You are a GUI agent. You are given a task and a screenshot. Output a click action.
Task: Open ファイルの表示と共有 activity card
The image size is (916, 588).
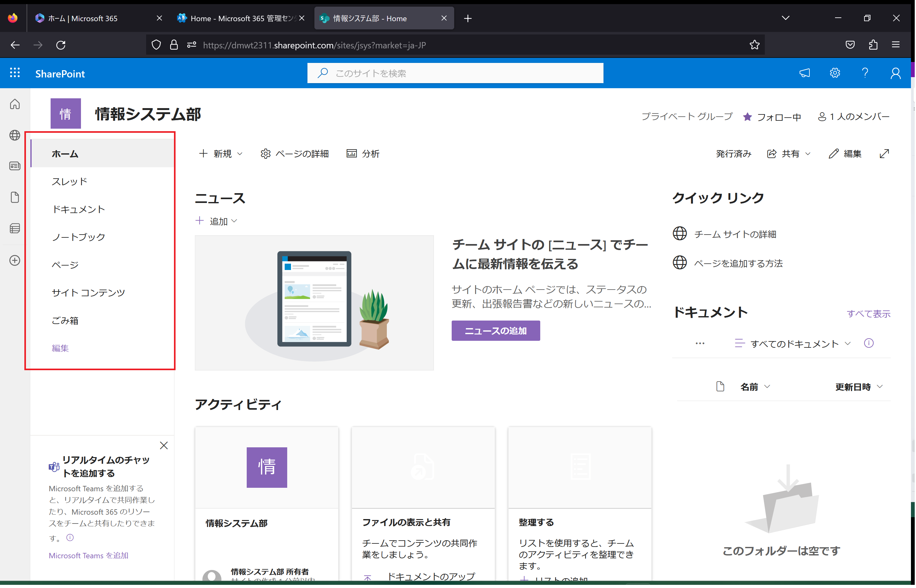point(423,504)
